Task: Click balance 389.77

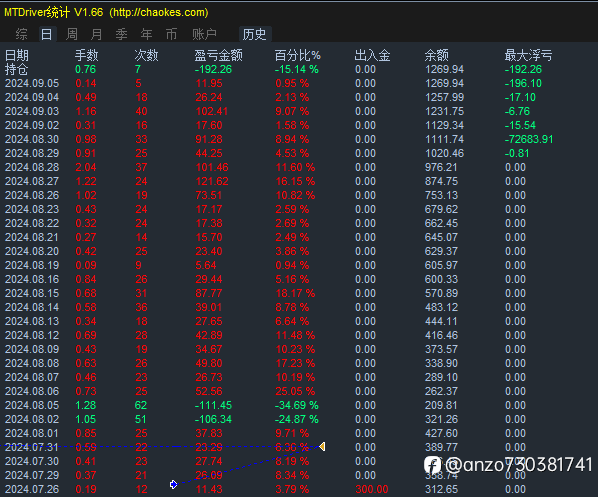Action: [441, 447]
